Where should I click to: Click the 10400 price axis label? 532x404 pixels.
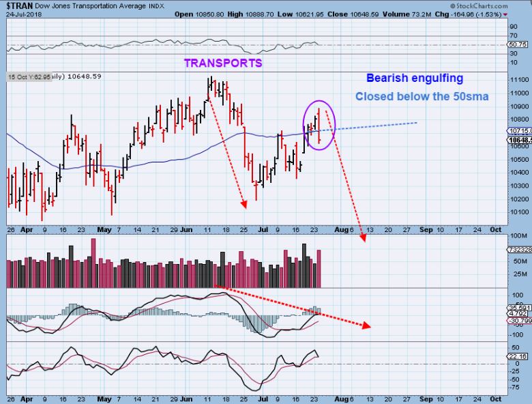(519, 172)
